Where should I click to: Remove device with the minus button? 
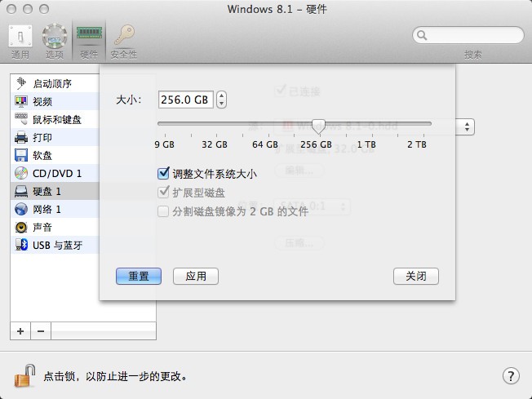click(x=41, y=330)
